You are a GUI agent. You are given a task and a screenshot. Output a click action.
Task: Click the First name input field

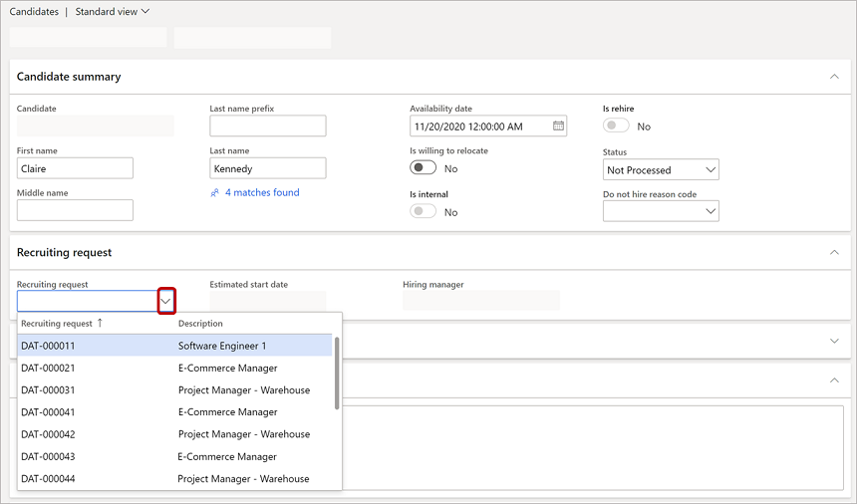click(x=75, y=168)
